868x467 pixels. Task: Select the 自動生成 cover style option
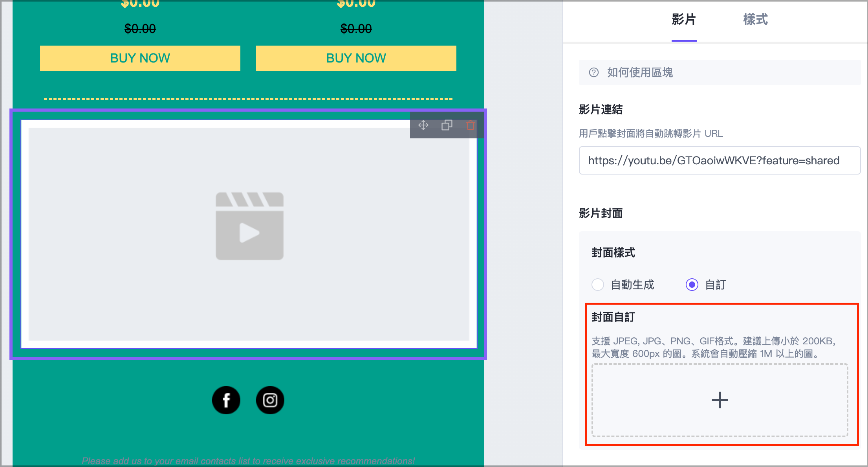[597, 285]
